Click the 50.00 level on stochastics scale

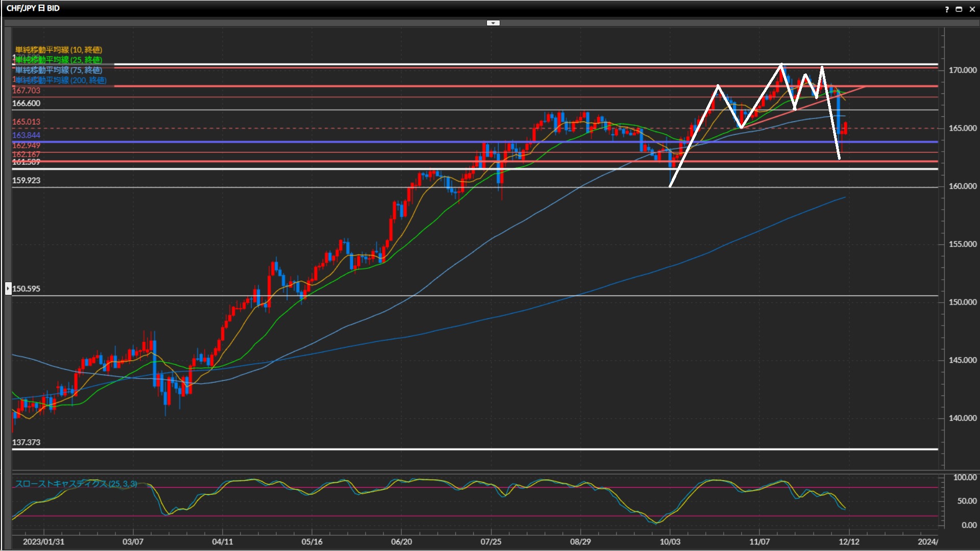point(966,502)
